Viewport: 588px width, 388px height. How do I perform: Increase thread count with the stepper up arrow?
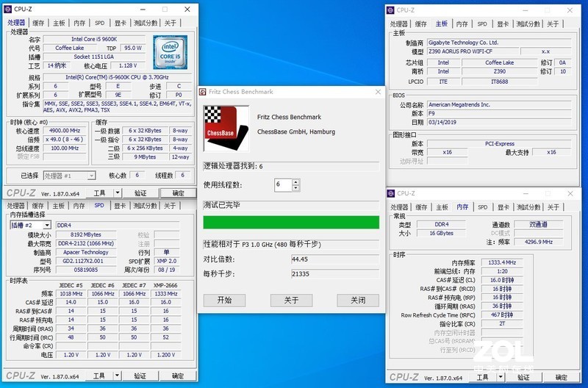(x=296, y=182)
